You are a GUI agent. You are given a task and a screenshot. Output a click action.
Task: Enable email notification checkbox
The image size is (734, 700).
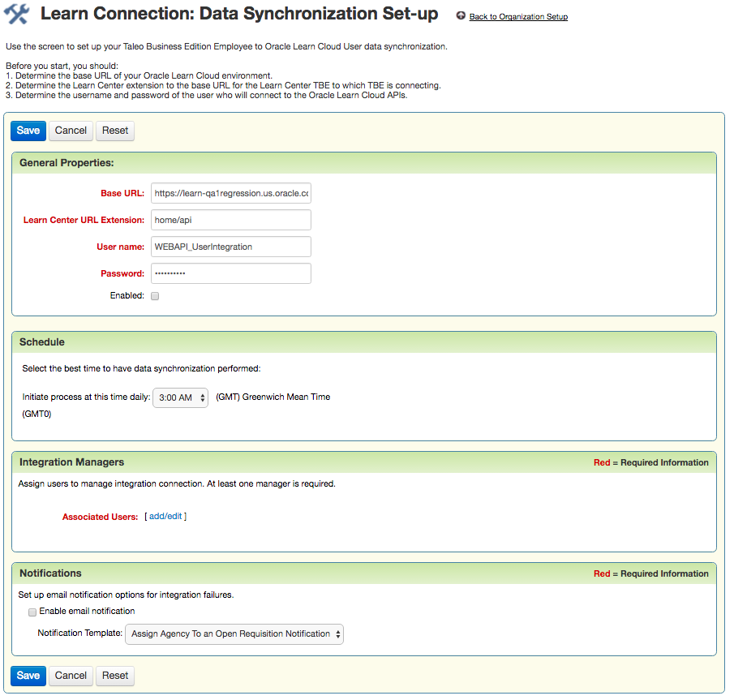(32, 612)
